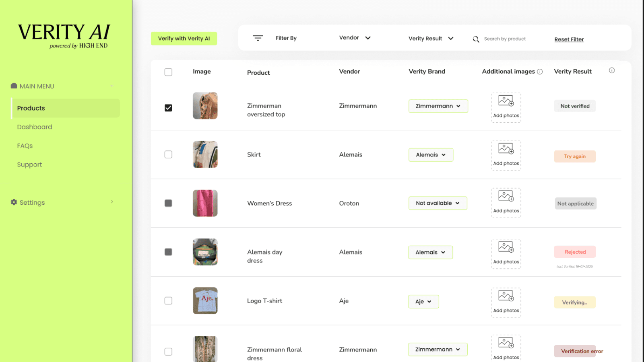Uncheck the Zimmerman oversized top checkbox
The width and height of the screenshot is (644, 362).
[x=168, y=108]
